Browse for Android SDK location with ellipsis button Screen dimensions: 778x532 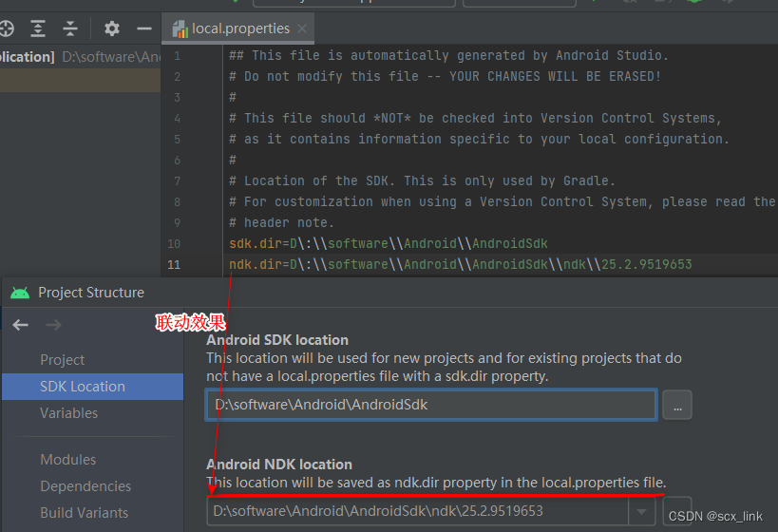(677, 405)
